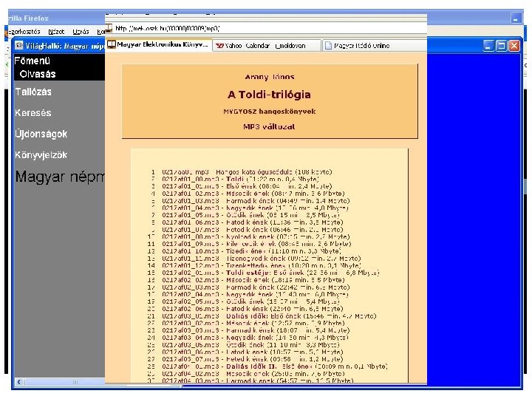Viewport: 532px width, 399px height.
Task: Close the VilágHalló window
Action: [514, 46]
